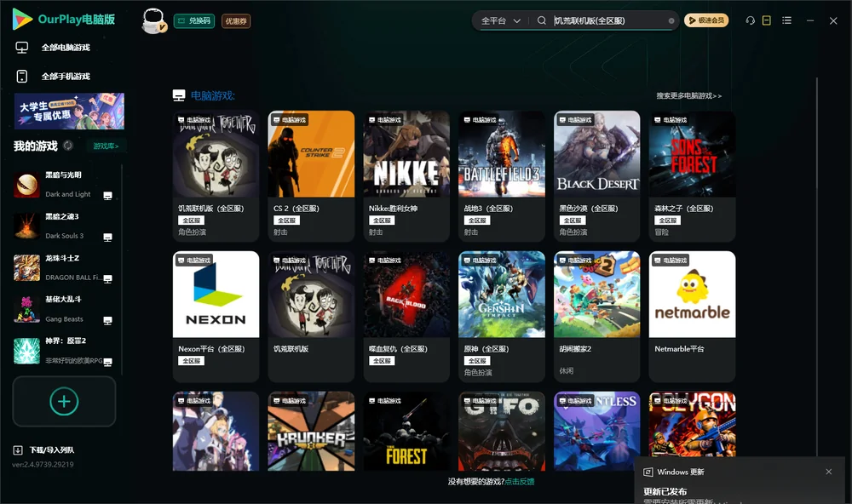Open 战地3 (全区服) Battlefield card
Image resolution: width=852 pixels, height=504 pixels.
(x=502, y=176)
